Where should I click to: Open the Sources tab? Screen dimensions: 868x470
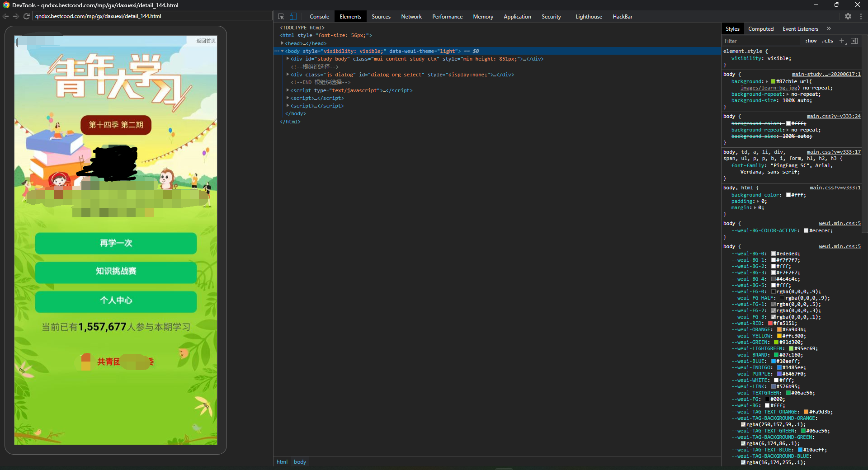(381, 17)
